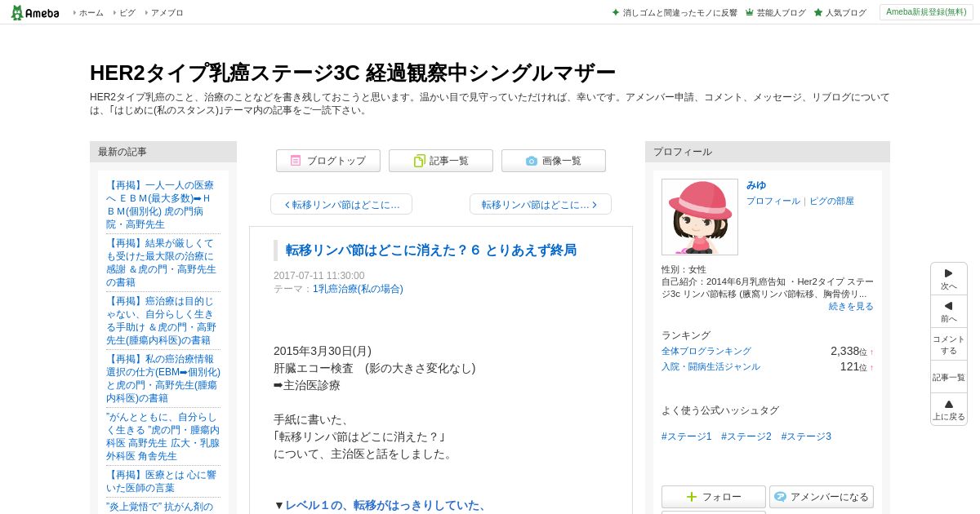Open the 消しゴムと間違ったモノに反響 topic link
980x514 pixels.
675,12
